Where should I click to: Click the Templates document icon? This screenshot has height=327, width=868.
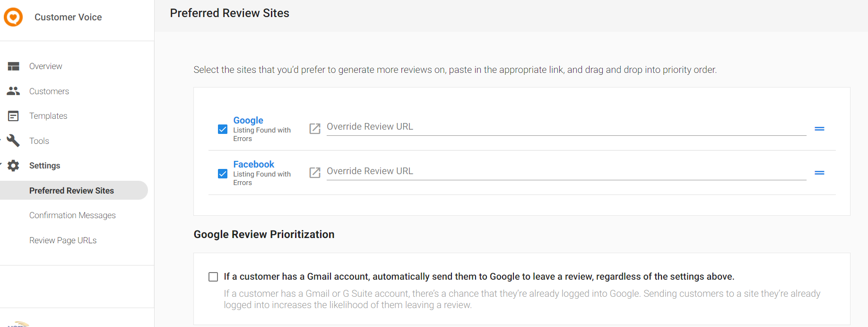14,116
